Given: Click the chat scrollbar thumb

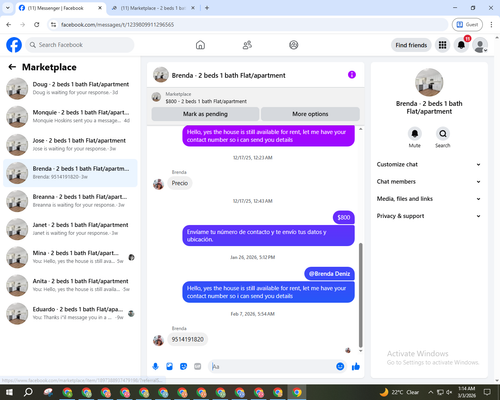Looking at the screenshot, I should [360, 295].
